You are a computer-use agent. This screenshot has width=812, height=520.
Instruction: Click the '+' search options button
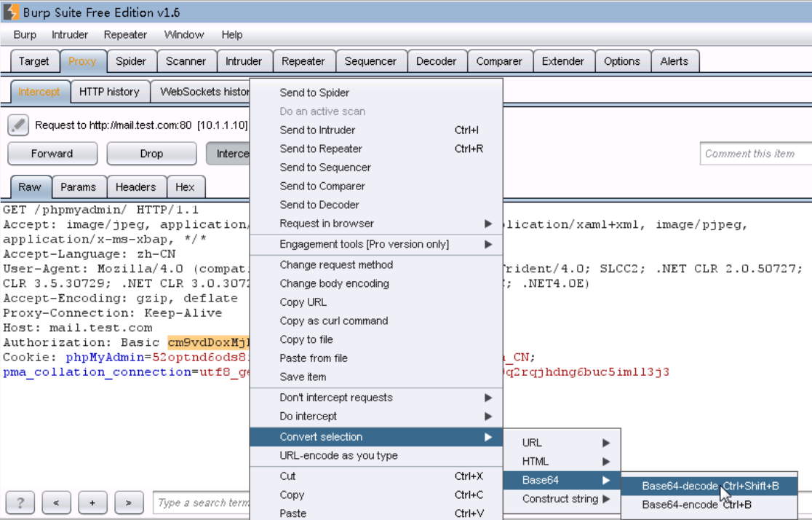pyautogui.click(x=92, y=503)
